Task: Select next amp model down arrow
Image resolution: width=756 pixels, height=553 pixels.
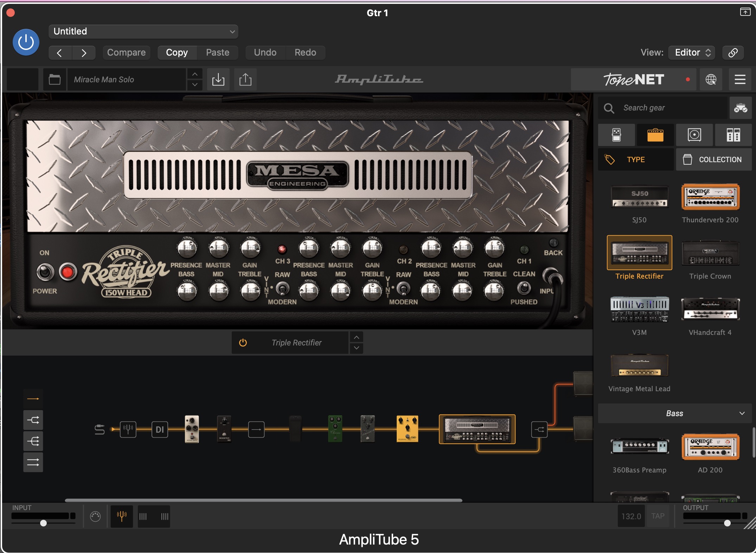Action: (357, 348)
